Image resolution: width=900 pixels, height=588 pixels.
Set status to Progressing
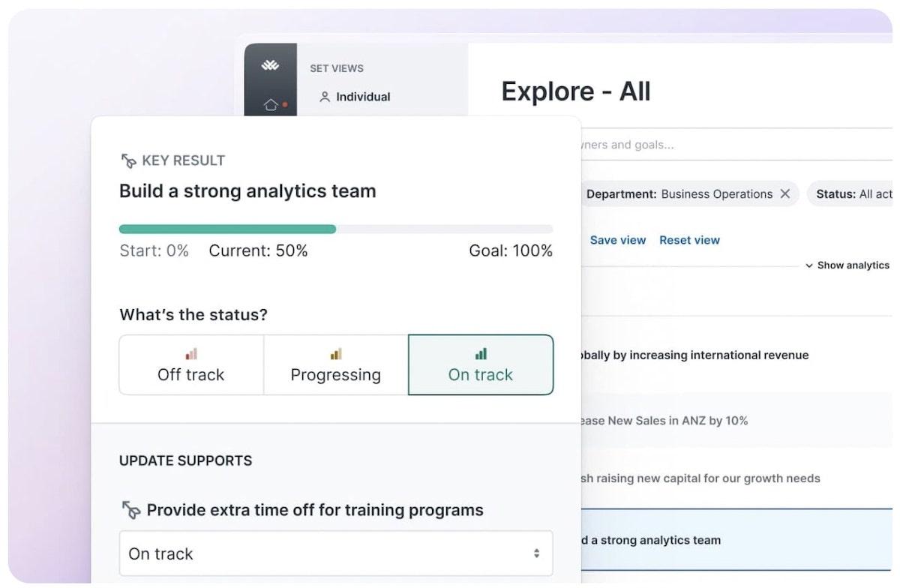[x=336, y=365]
